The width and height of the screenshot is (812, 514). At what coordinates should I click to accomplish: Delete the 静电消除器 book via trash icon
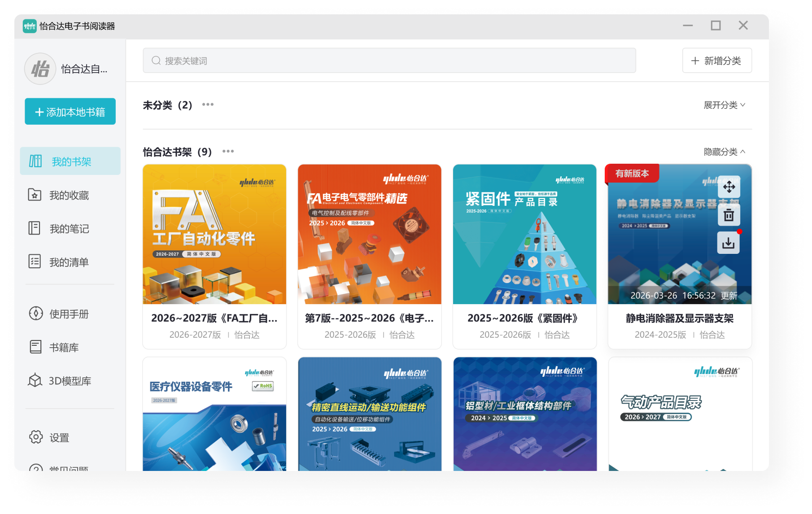coord(729,215)
